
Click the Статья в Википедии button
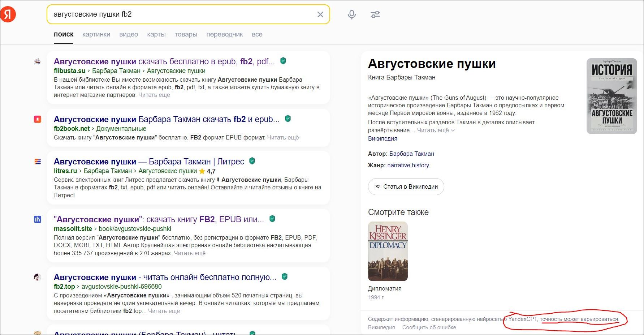(x=406, y=187)
